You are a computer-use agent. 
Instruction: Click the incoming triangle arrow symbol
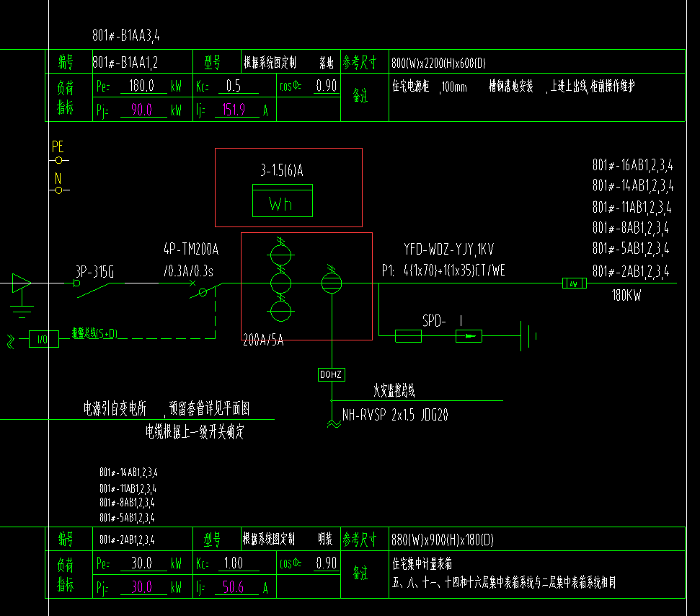(x=22, y=283)
